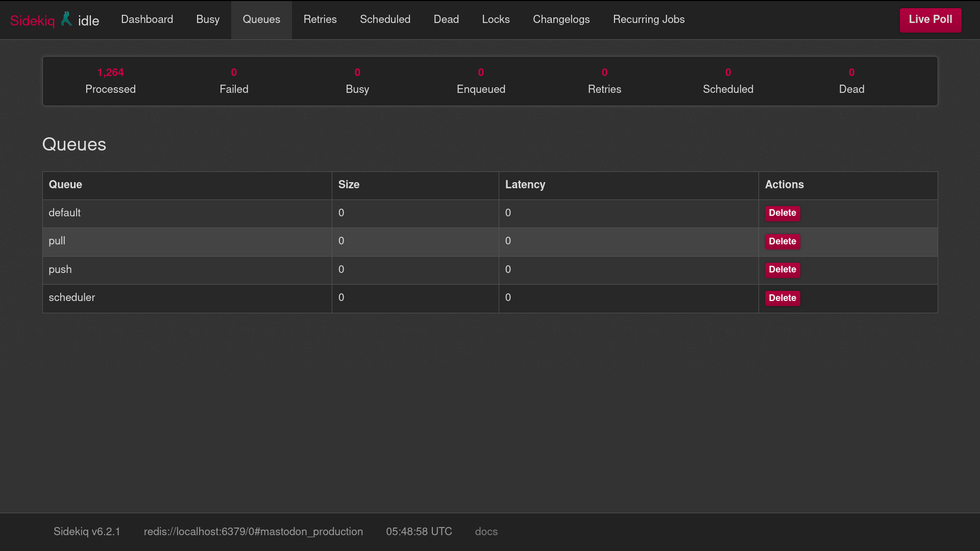Delete the push queue
The width and height of the screenshot is (980, 551).
782,270
